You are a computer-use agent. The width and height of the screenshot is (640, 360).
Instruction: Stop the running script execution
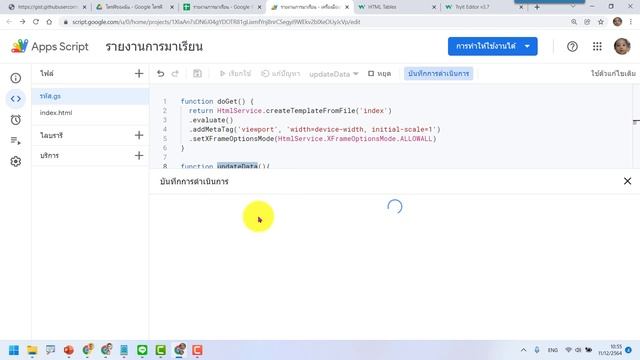pyautogui.click(x=379, y=73)
